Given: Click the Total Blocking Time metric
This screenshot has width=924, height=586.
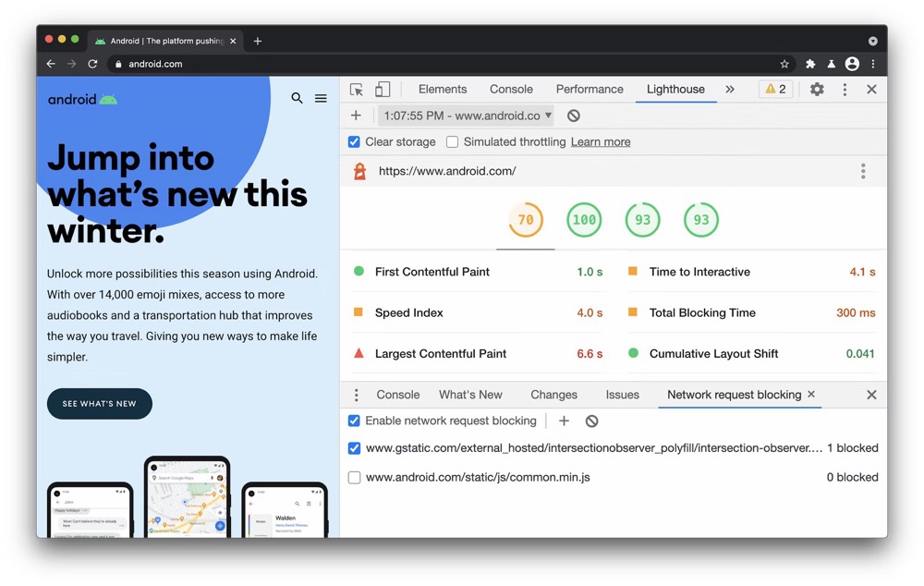Looking at the screenshot, I should click(x=752, y=312).
